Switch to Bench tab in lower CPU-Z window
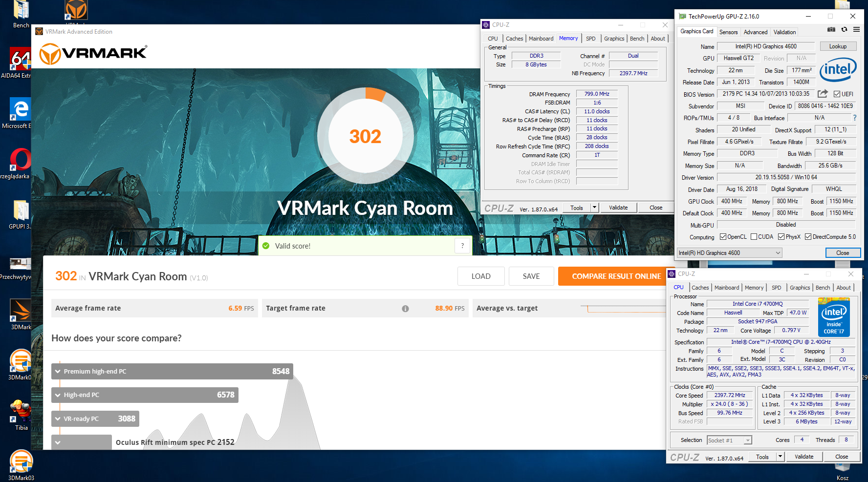The height and width of the screenshot is (482, 868). [823, 288]
